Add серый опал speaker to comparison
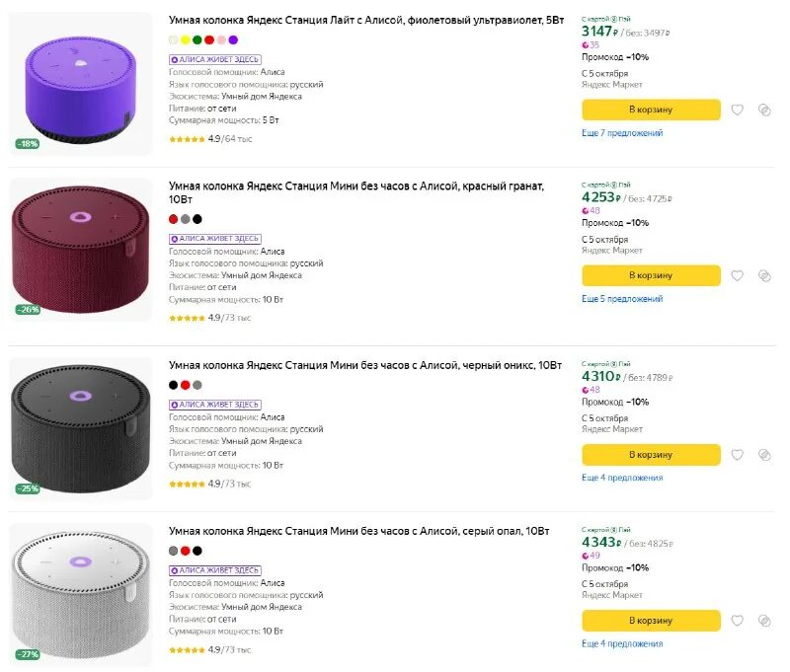 (764, 621)
